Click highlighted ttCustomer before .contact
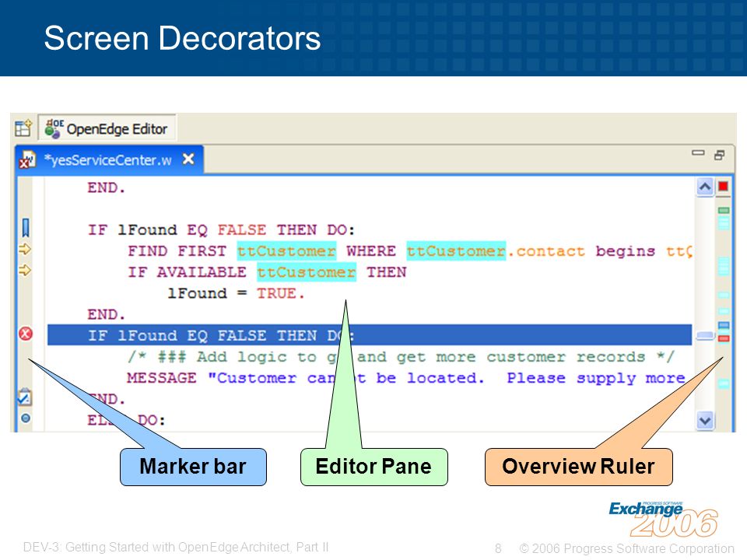 (456, 251)
